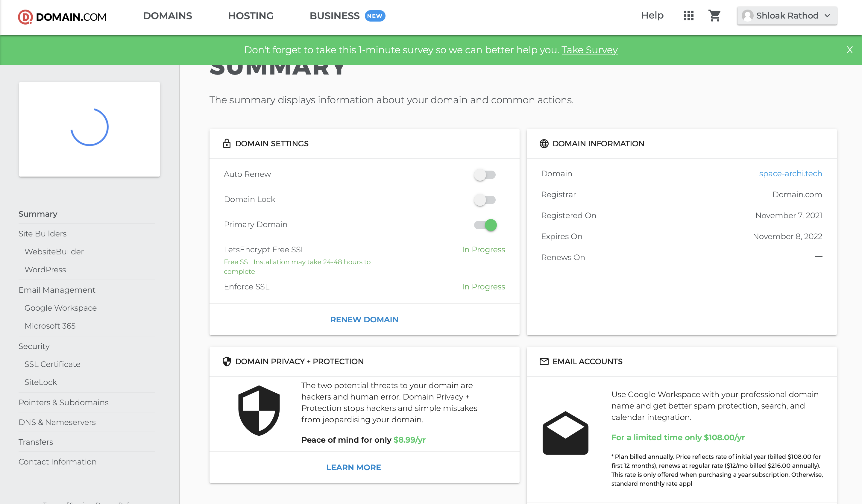Open the space-archi.tech domain link
The image size is (862, 504).
tap(790, 174)
